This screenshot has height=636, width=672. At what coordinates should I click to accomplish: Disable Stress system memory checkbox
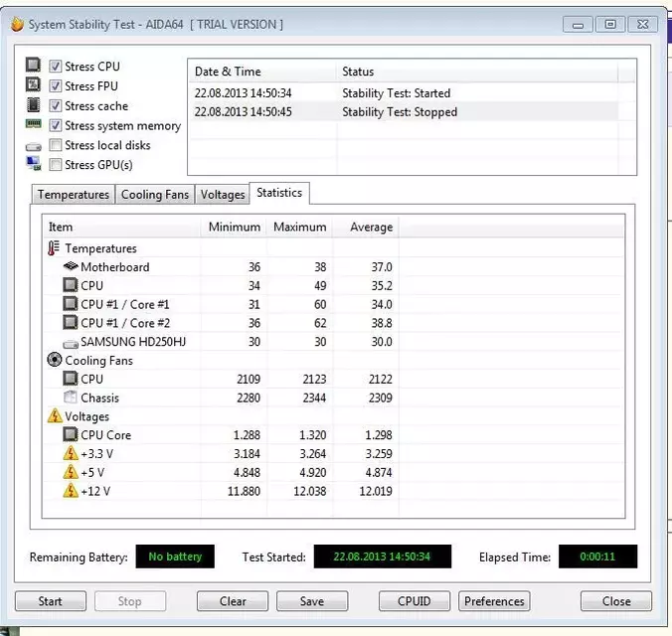[x=55, y=125]
